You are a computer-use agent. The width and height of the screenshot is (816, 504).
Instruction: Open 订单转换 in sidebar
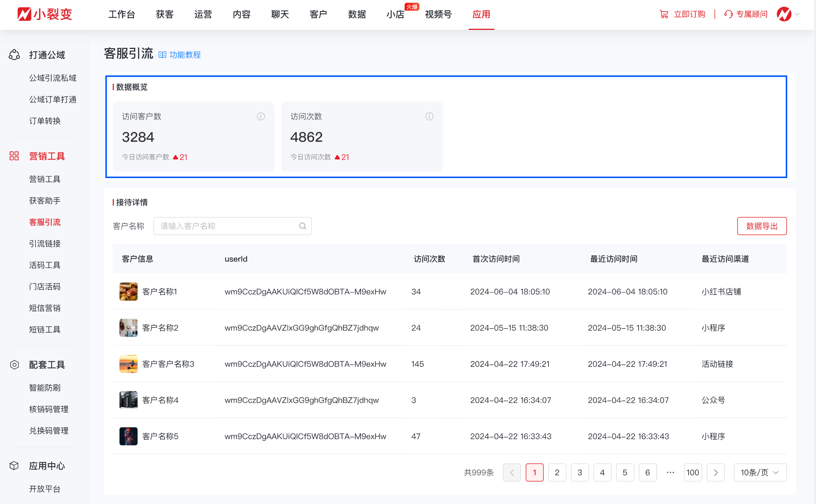45,121
